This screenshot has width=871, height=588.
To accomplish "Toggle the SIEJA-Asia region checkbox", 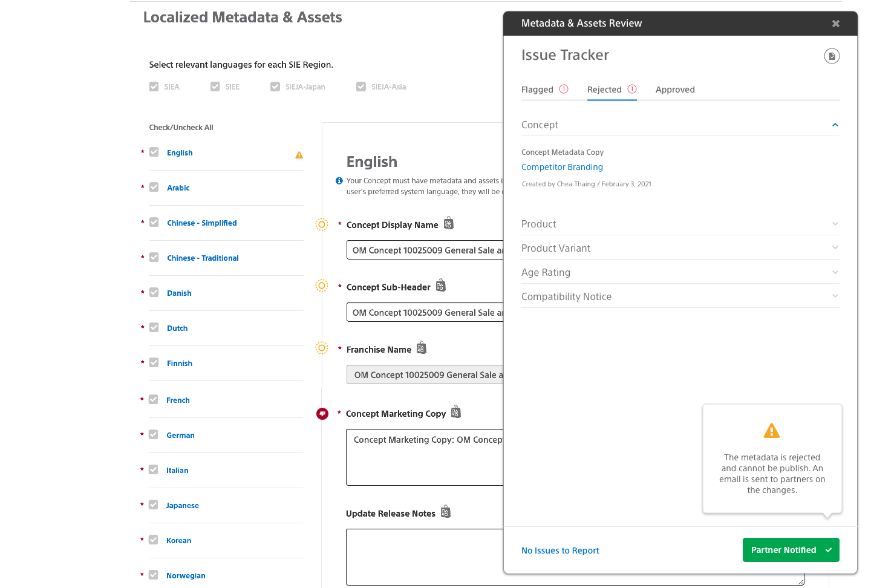I will coord(361,87).
